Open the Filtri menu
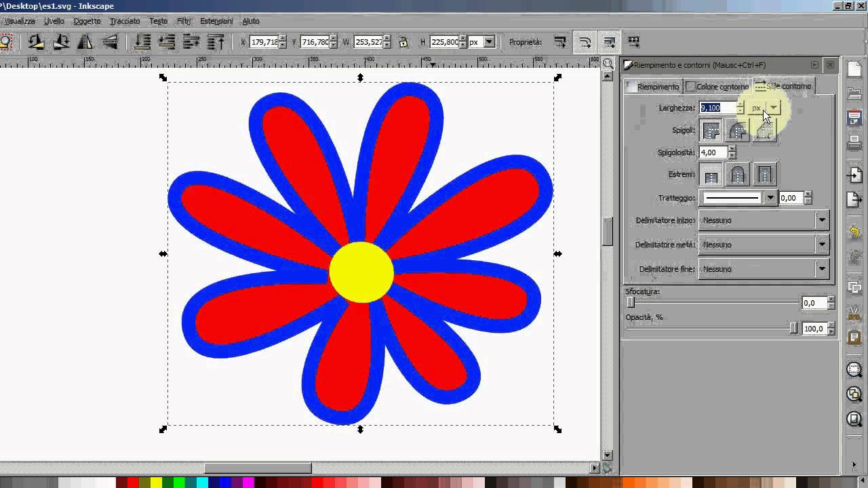Viewport: 868px width, 488px height. [x=184, y=21]
